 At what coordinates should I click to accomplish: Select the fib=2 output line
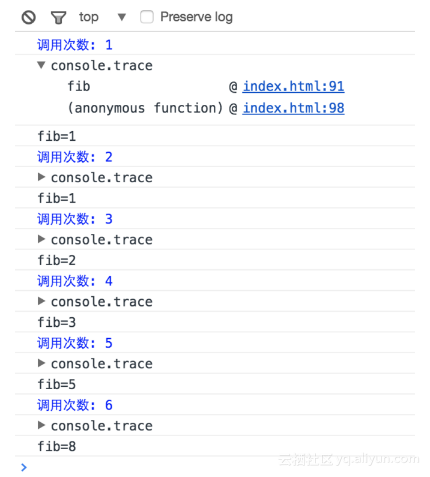pyautogui.click(x=215, y=260)
